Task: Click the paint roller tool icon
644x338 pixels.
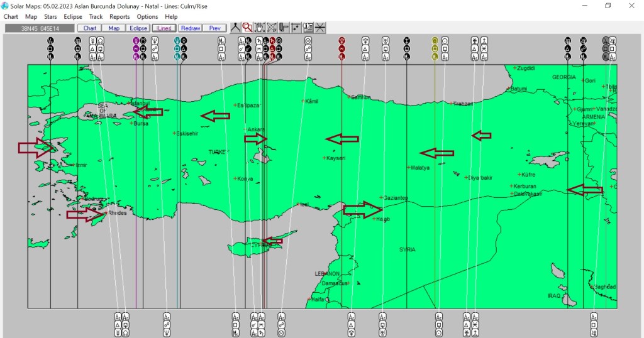Action: pos(284,28)
